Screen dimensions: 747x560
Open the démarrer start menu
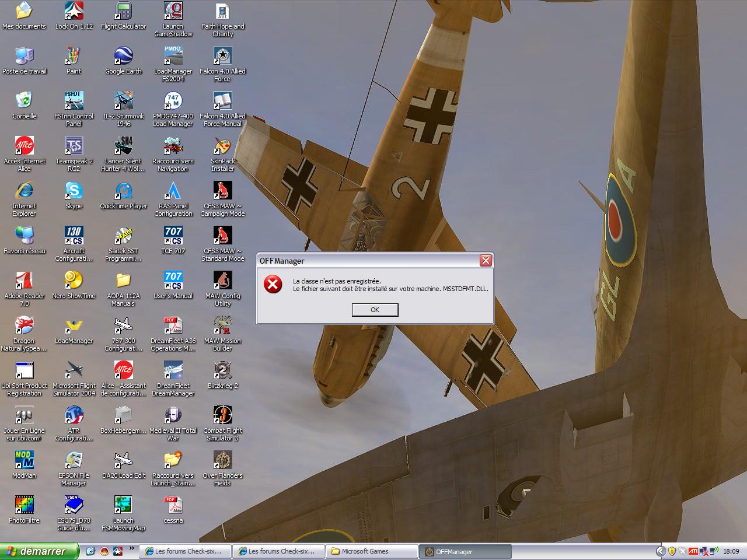(39, 551)
